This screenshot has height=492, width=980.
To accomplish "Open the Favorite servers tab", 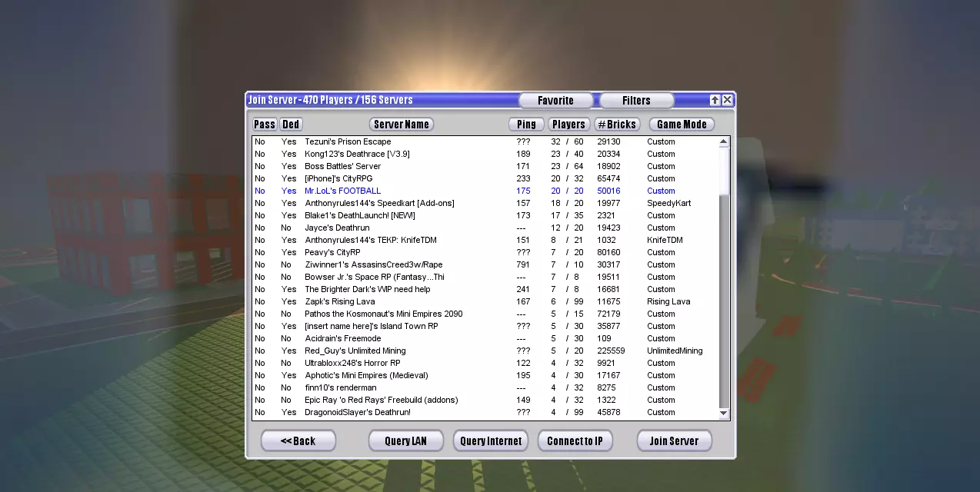I will (555, 101).
